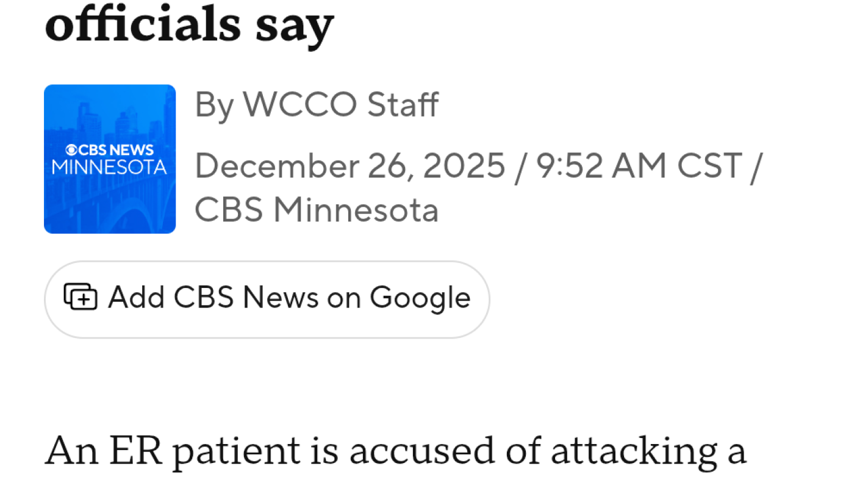
Task: Click the December 26, 2025 timestamp
Action: point(349,165)
